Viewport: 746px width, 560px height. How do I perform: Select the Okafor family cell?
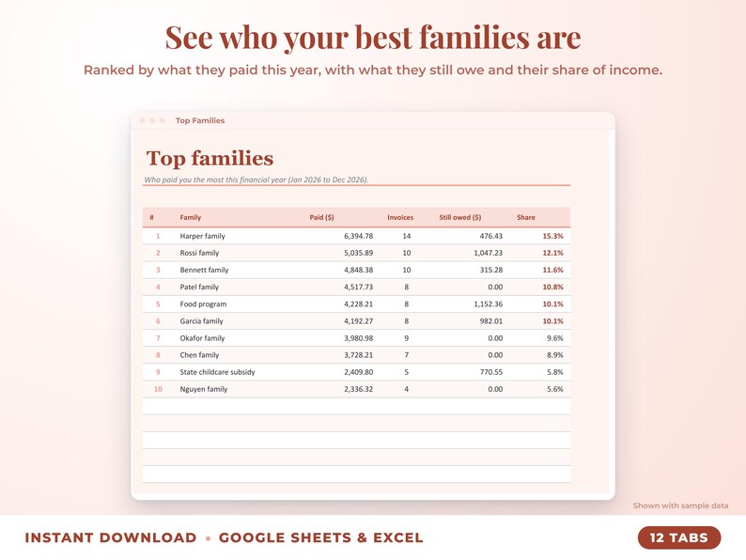click(x=202, y=338)
